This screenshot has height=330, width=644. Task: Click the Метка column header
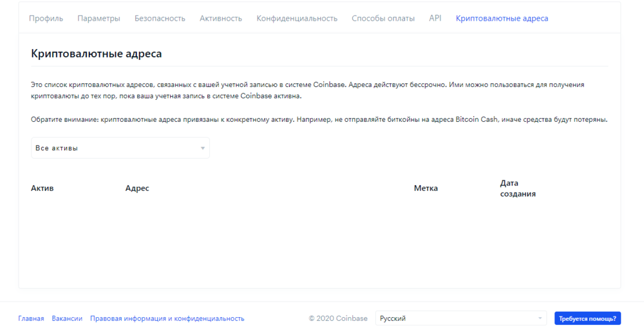(x=426, y=188)
